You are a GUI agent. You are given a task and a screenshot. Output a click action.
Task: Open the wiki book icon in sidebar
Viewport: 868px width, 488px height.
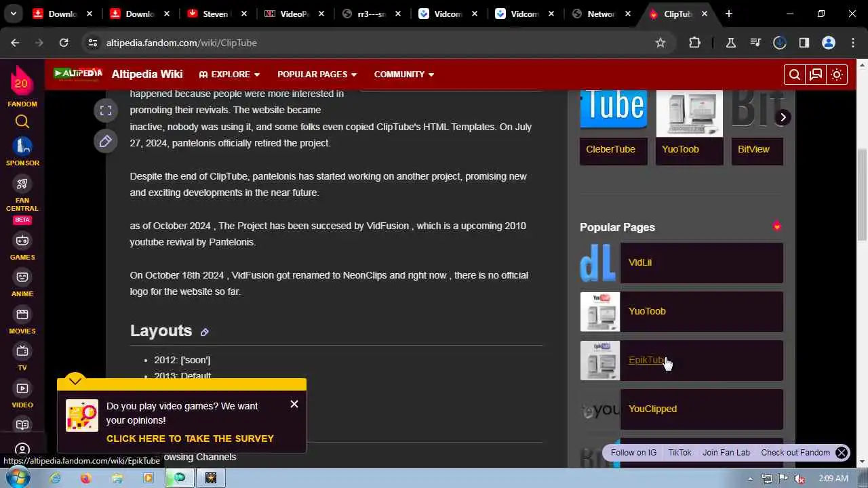pos(22,425)
